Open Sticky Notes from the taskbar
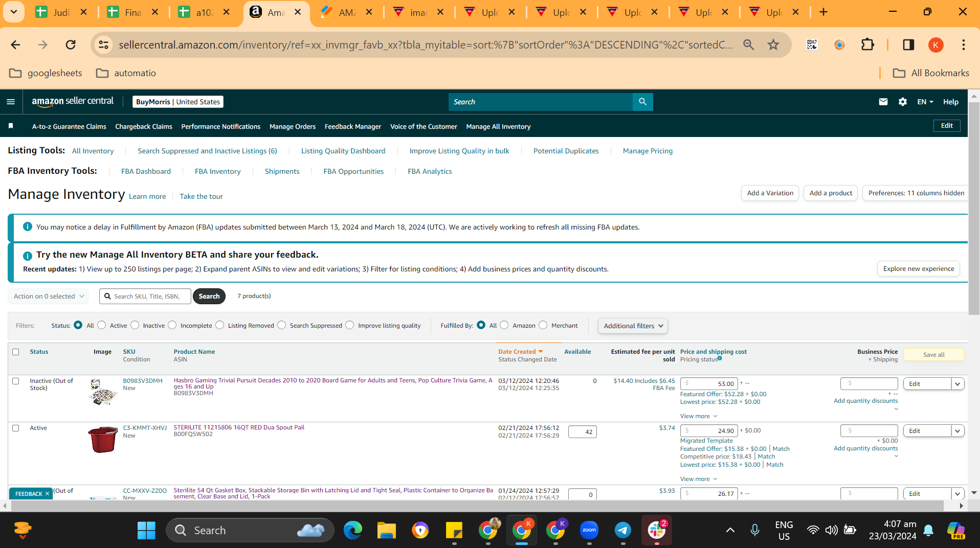Image resolution: width=980 pixels, height=548 pixels. point(454,530)
